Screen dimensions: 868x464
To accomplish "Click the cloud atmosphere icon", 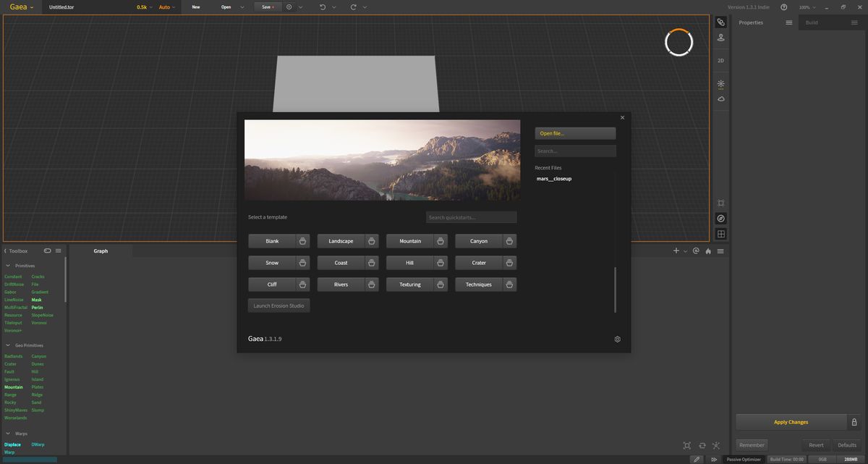I will pyautogui.click(x=720, y=99).
